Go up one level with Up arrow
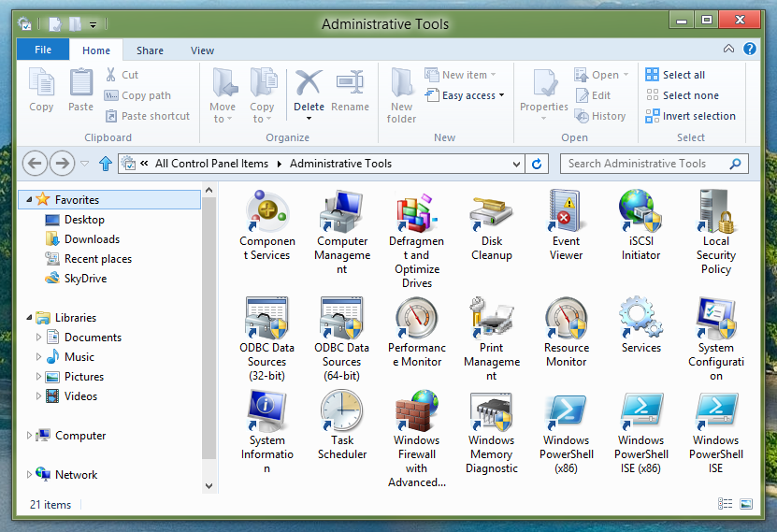The height and width of the screenshot is (532, 777). tap(105, 164)
